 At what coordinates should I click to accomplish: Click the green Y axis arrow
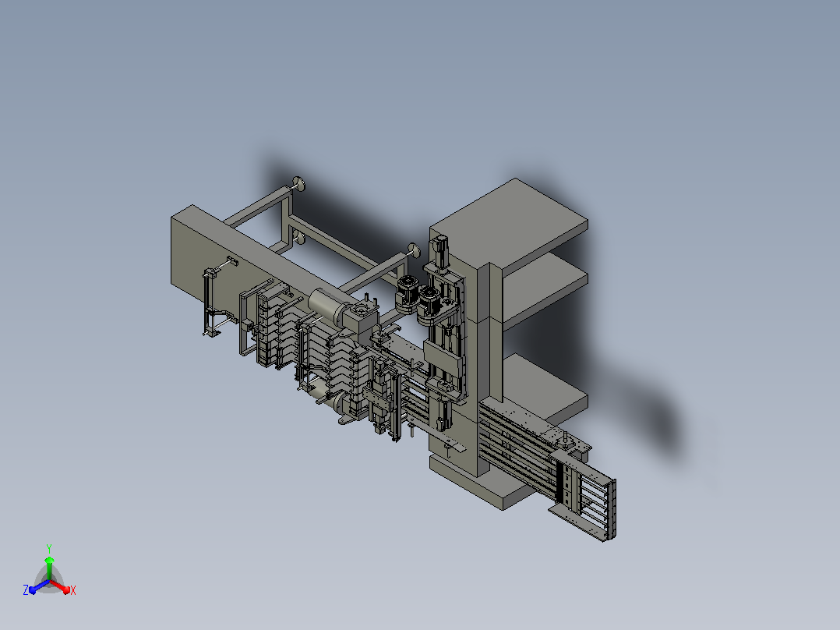49,568
